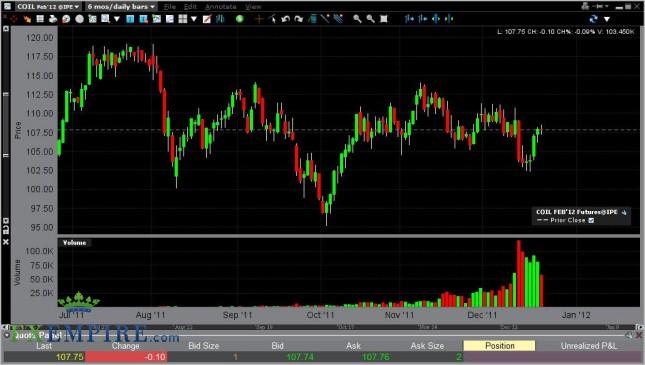Select the zoom out magnifier icon

click(x=370, y=19)
